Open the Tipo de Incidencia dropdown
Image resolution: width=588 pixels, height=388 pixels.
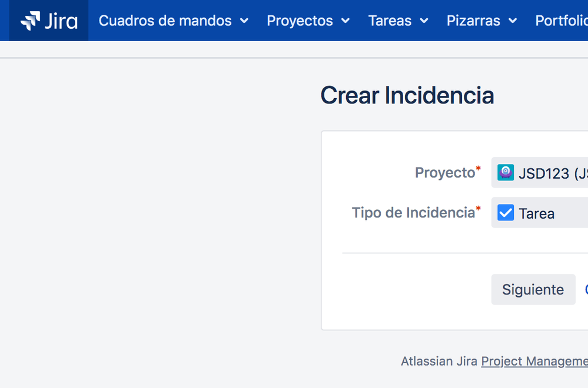click(540, 212)
